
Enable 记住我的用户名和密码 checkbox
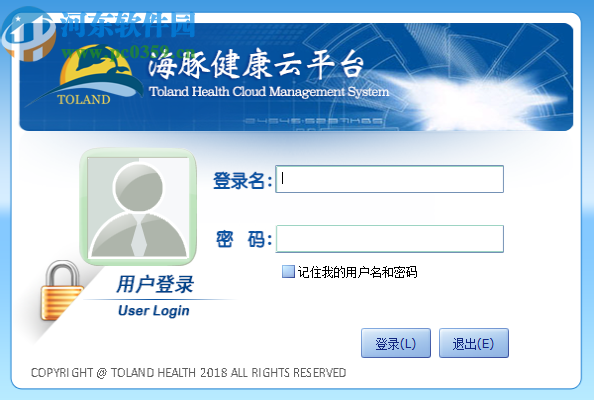click(x=288, y=272)
